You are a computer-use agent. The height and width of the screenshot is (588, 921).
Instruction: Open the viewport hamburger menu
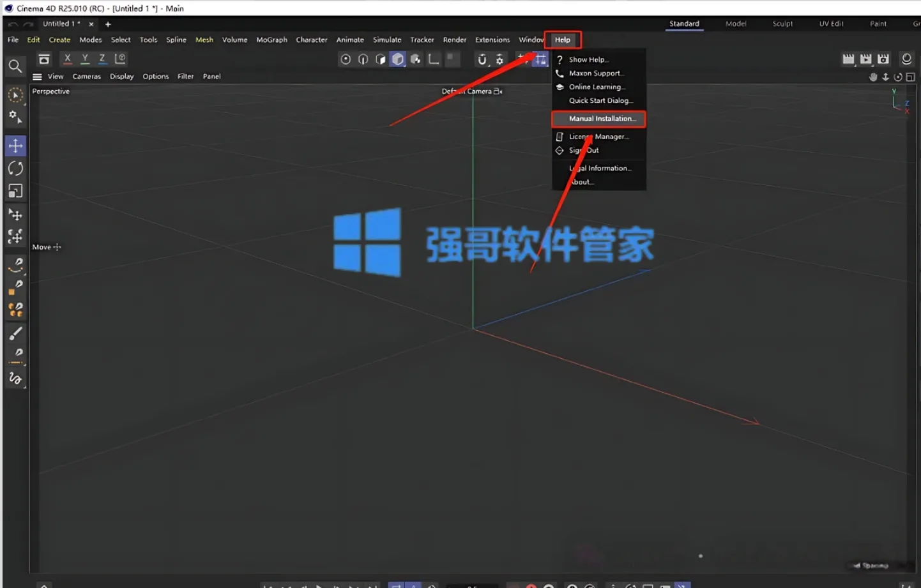[38, 77]
